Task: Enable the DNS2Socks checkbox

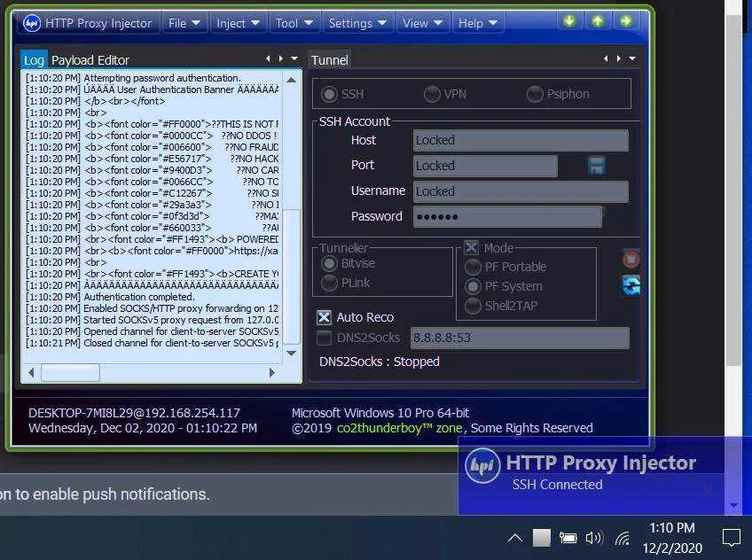Action: coord(325,338)
